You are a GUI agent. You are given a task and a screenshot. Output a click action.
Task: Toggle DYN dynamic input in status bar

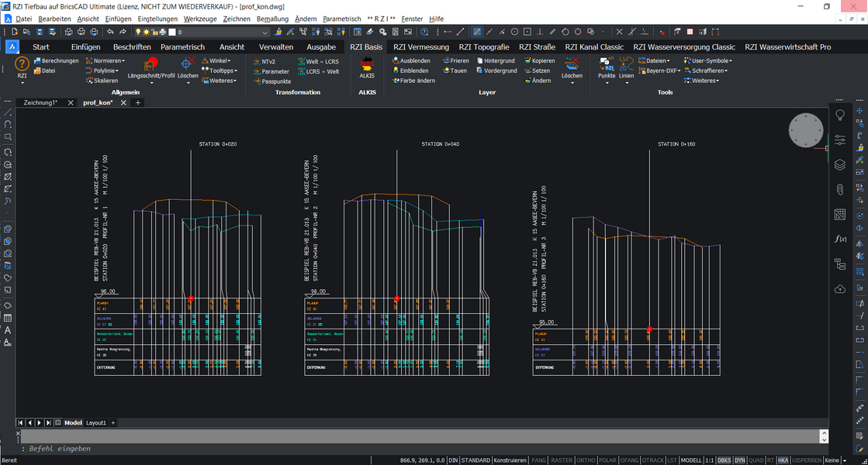tap(739, 460)
